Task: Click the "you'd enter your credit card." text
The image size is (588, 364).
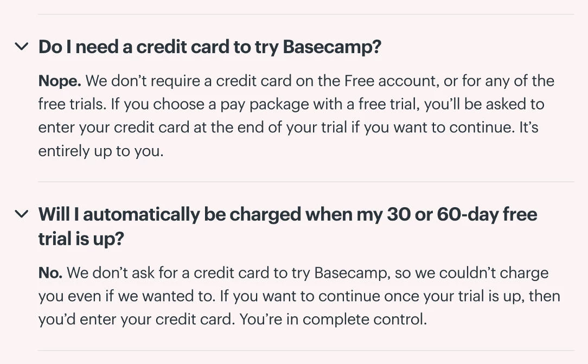Action: (x=137, y=319)
